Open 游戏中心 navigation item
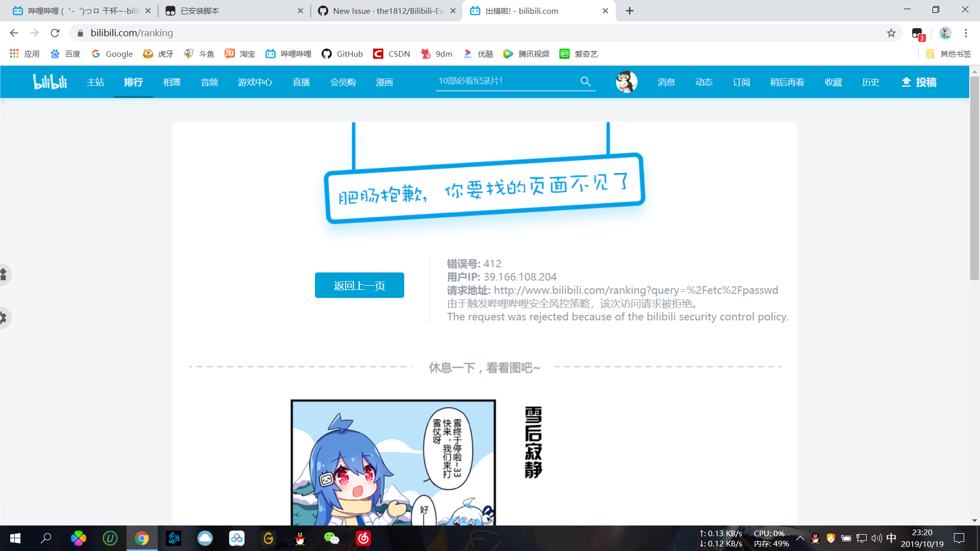The image size is (980, 551). tap(255, 82)
